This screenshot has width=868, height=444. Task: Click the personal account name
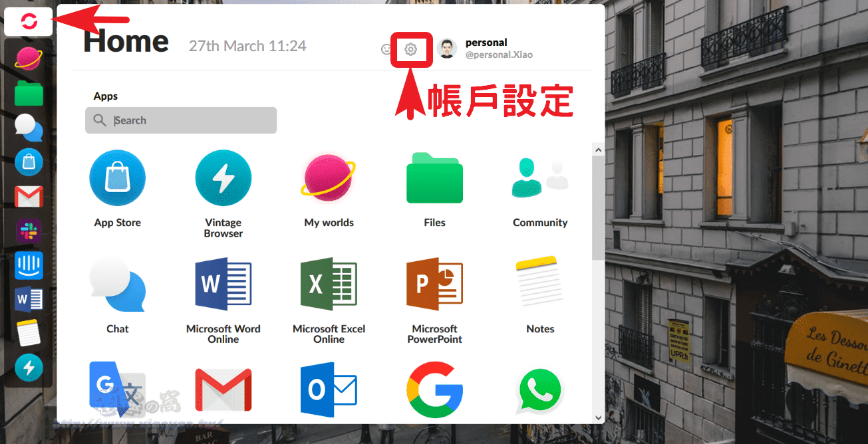(486, 43)
